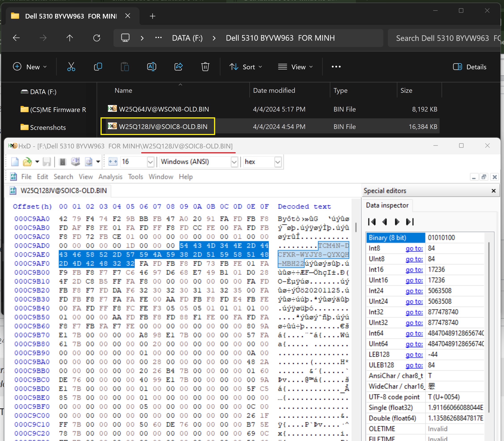Click HxD New file icon
The image size is (504, 441).
click(15, 162)
